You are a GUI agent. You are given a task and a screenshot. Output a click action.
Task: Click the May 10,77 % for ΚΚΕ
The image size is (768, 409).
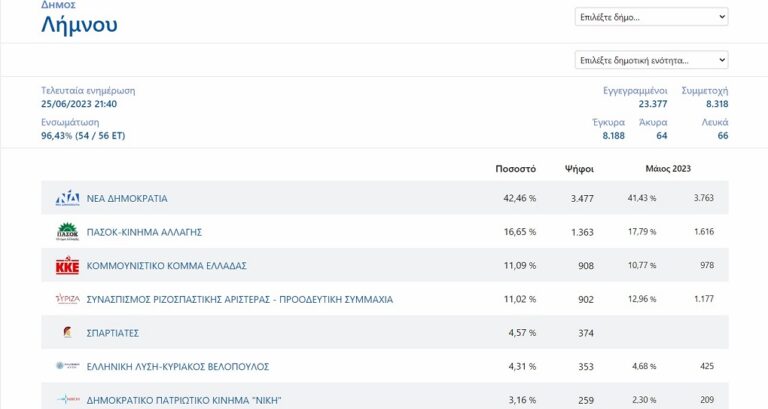642,265
